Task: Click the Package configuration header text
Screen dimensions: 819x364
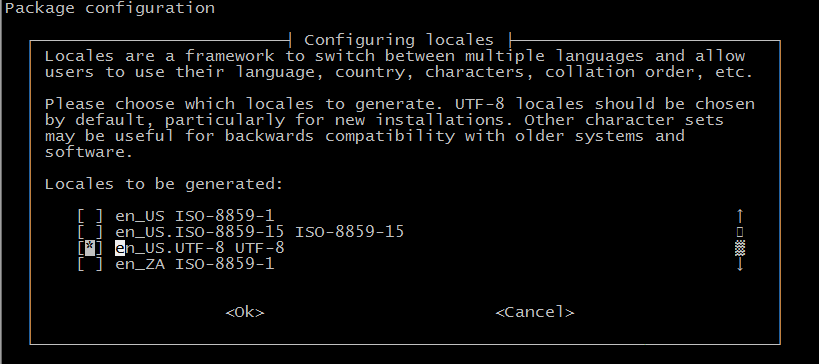Action: coord(110,8)
